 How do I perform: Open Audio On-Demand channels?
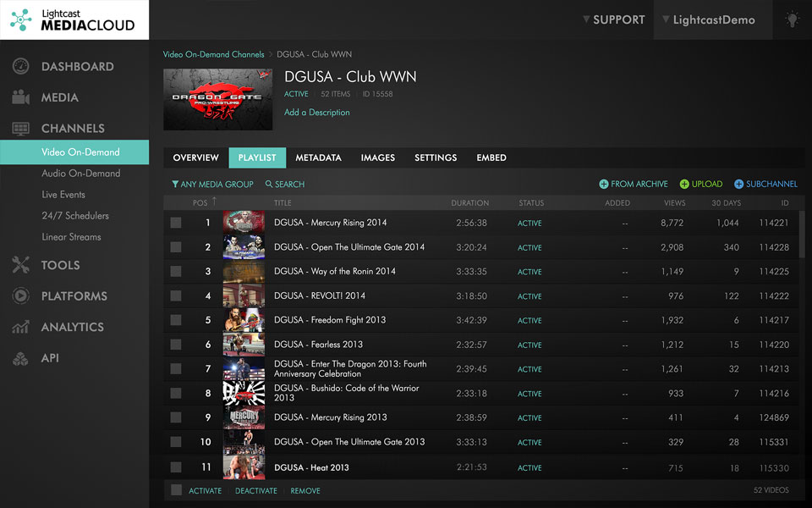[x=81, y=173]
